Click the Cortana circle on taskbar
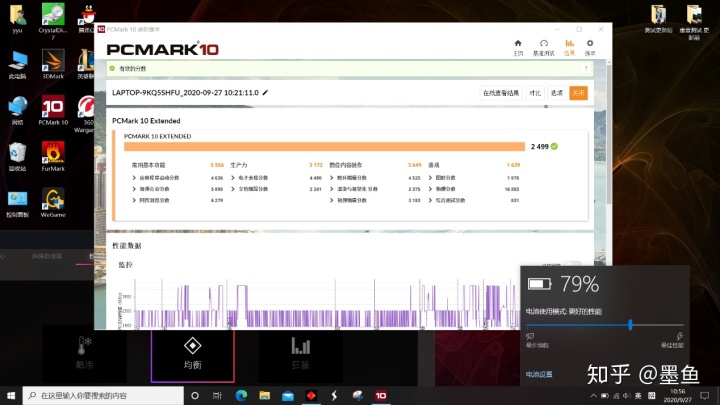720x405 pixels. tap(195, 395)
